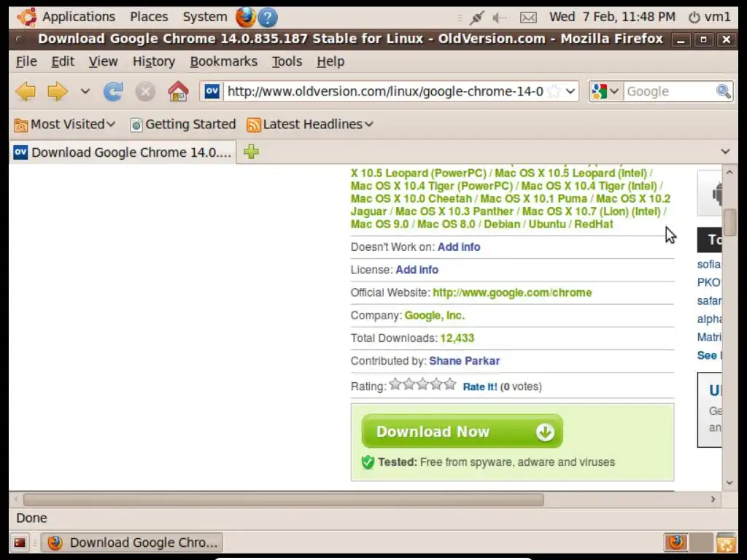Expand the Most Visited bookmarks folder

tap(65, 124)
